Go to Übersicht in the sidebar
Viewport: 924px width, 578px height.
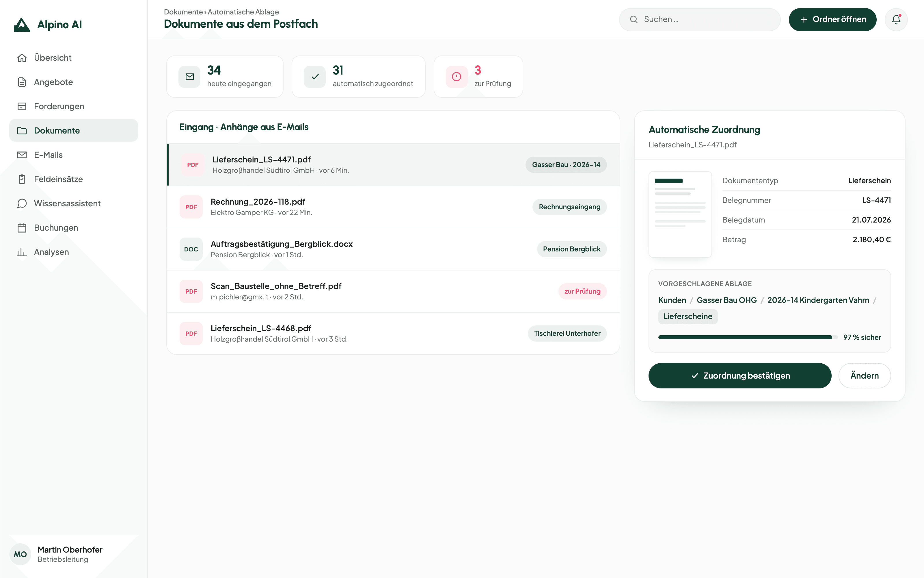(x=73, y=58)
